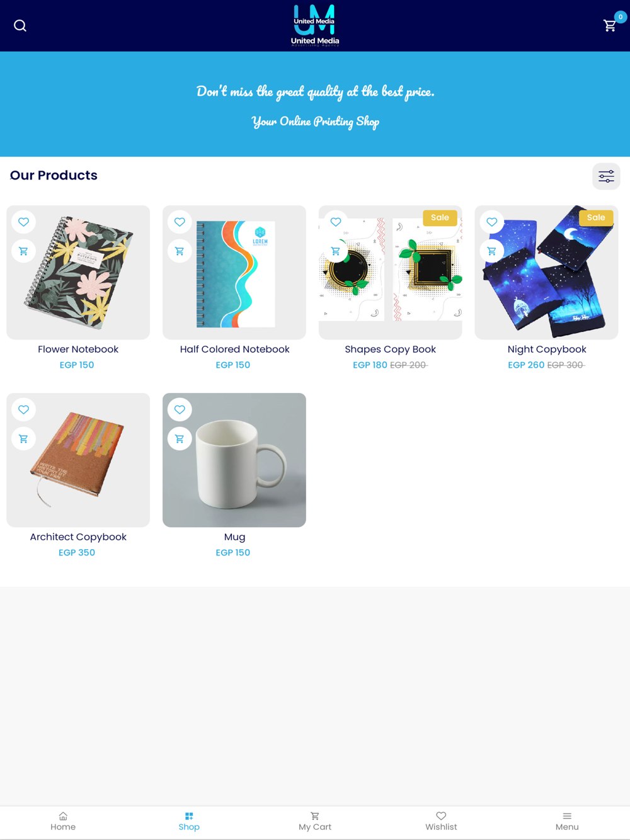Screen dimensions: 630x840
Task: View the Half Colored Notebook image
Action: pos(234,272)
